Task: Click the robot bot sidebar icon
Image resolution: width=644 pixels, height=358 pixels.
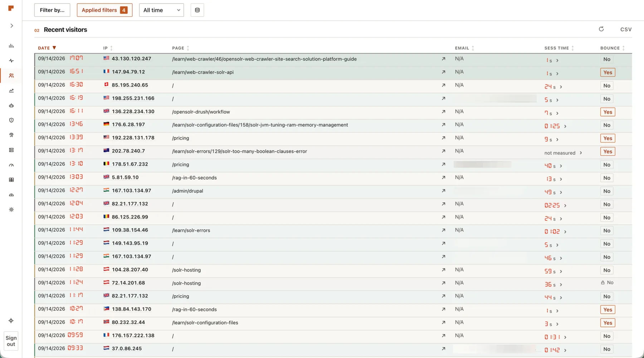Action: click(11, 105)
